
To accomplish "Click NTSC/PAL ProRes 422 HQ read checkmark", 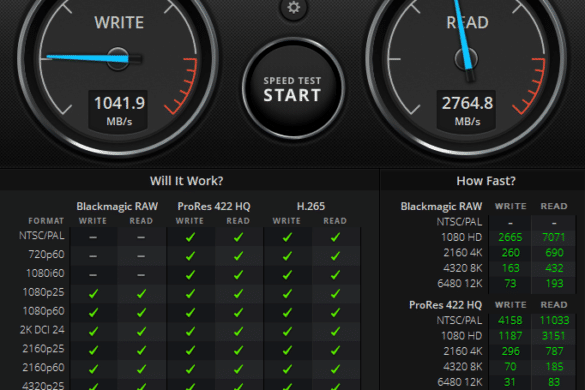I will 238,237.
